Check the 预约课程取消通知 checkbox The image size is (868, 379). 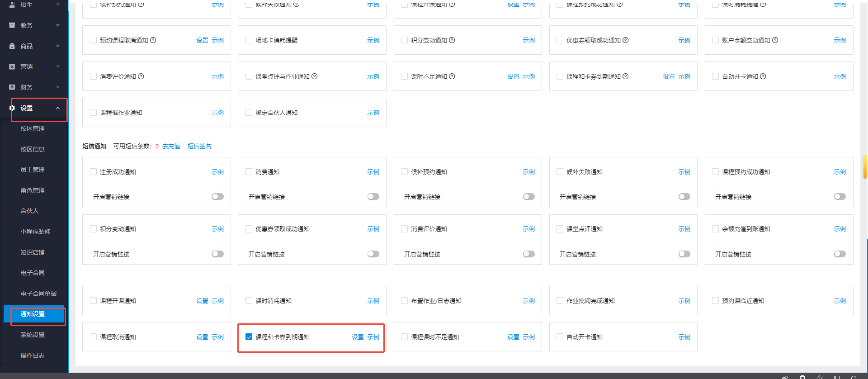[93, 40]
